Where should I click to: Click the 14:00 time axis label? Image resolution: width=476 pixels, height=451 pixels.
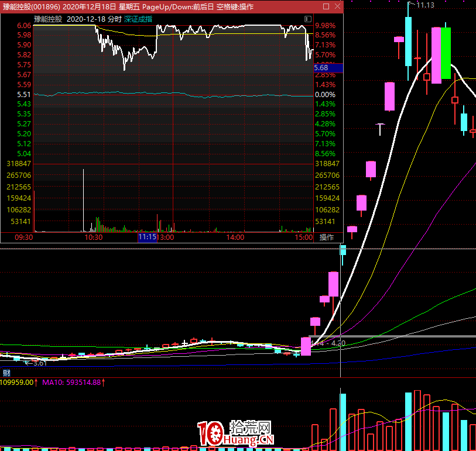coord(235,237)
